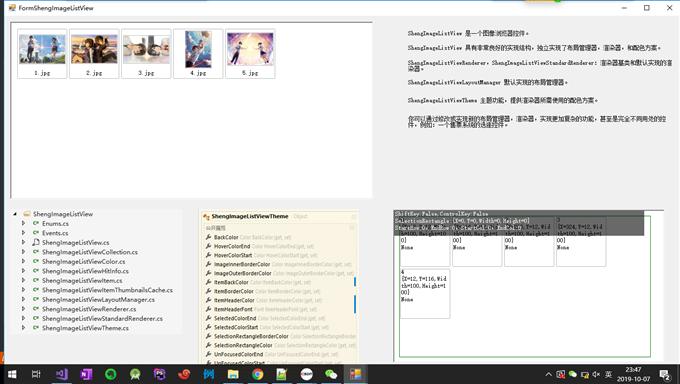The image size is (680, 384).
Task: Click the BackColor property wrench icon
Action: [209, 237]
